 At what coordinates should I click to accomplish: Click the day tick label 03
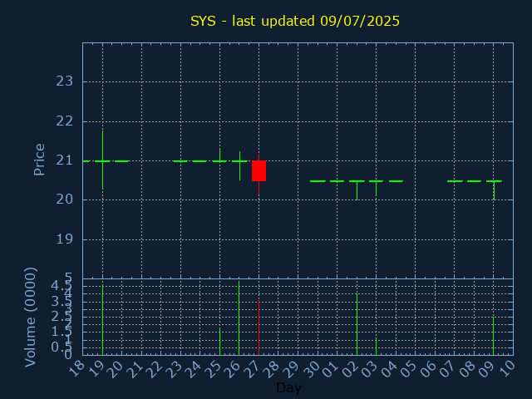(x=372, y=368)
